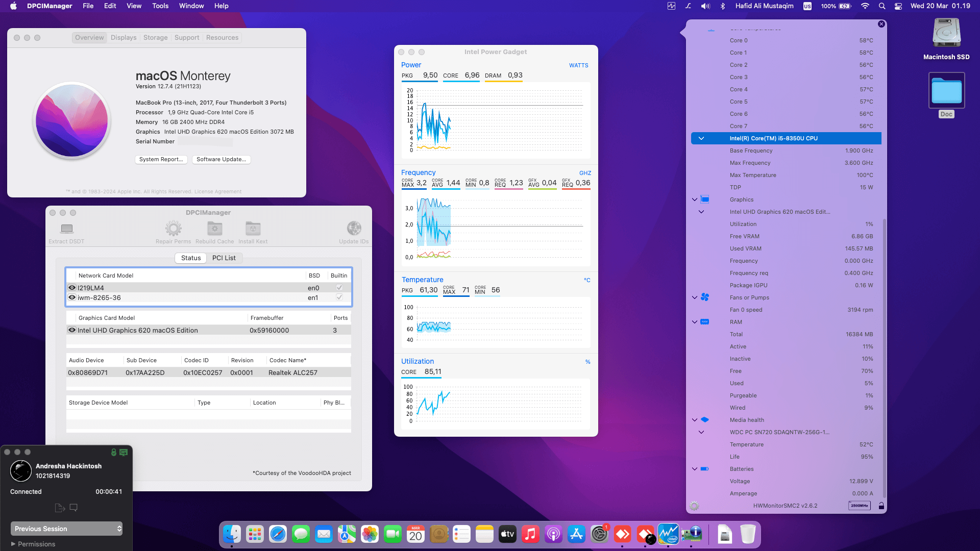Click the green screen-sharing icon in AnyDesk
The width and height of the screenshot is (980, 551).
click(124, 452)
